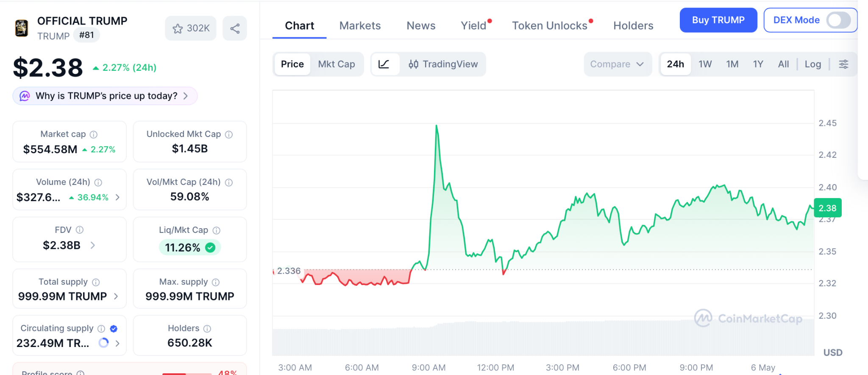Click the Holders info icon

click(x=207, y=329)
